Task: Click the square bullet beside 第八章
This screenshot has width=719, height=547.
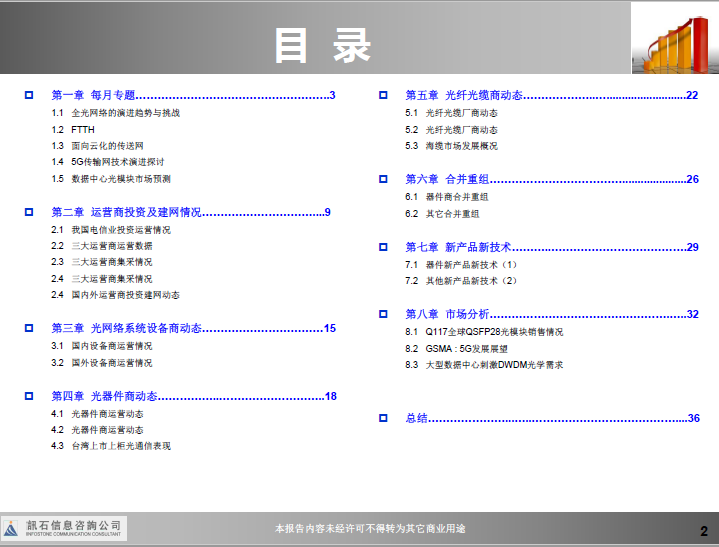Action: pyautogui.click(x=383, y=314)
